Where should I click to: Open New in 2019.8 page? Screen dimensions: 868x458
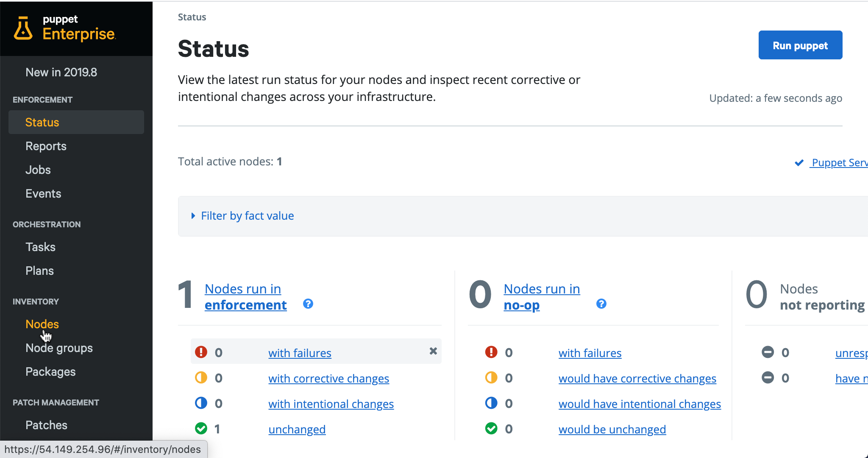61,72
